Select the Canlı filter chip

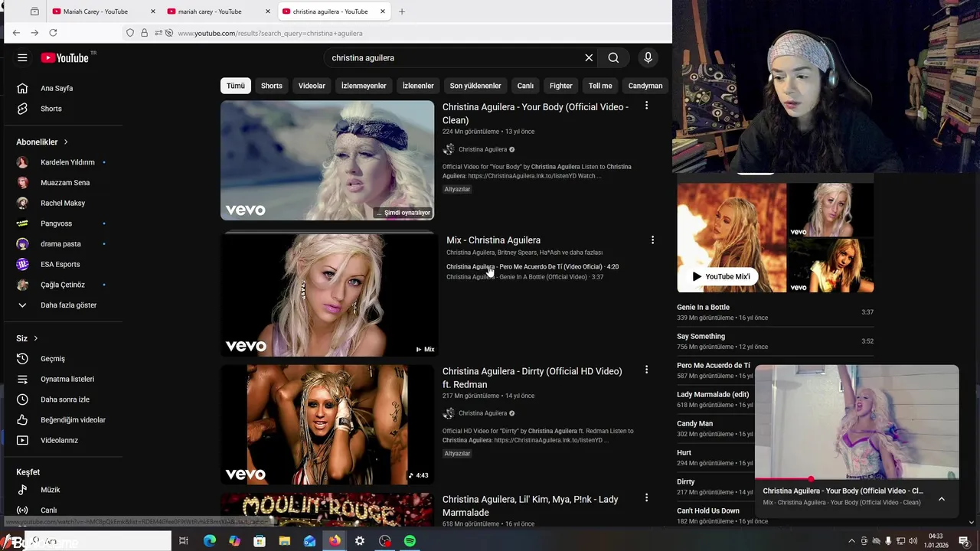pos(525,86)
